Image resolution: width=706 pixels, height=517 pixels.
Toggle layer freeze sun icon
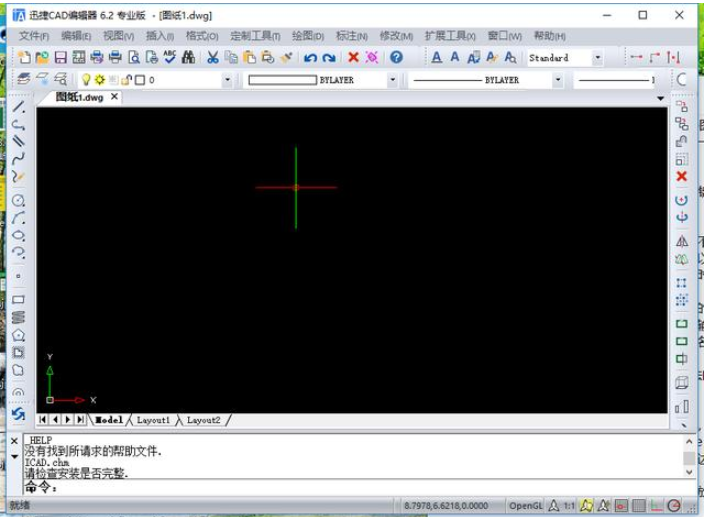(100, 80)
